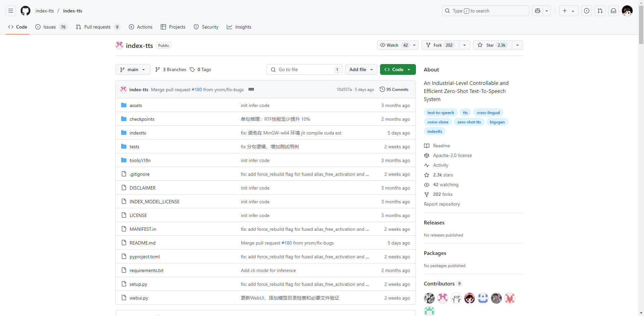Image resolution: width=644 pixels, height=316 pixels.
Task: Open the README.md file
Action: coord(143,243)
